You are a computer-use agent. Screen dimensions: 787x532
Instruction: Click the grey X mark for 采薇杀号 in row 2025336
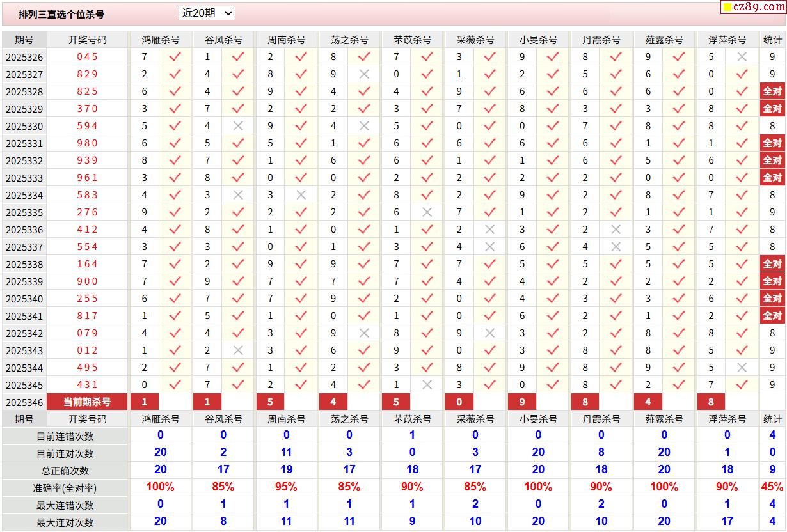click(489, 230)
